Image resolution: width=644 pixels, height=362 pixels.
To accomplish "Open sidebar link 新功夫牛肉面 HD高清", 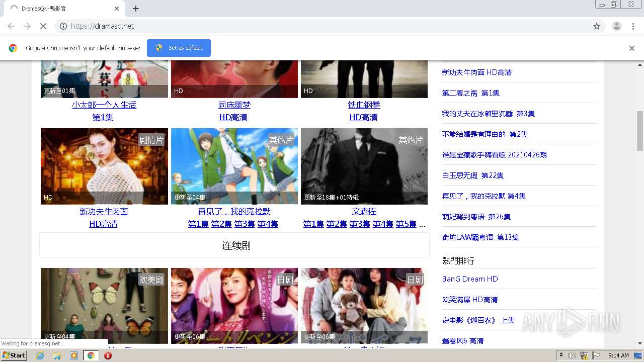I will click(x=477, y=72).
